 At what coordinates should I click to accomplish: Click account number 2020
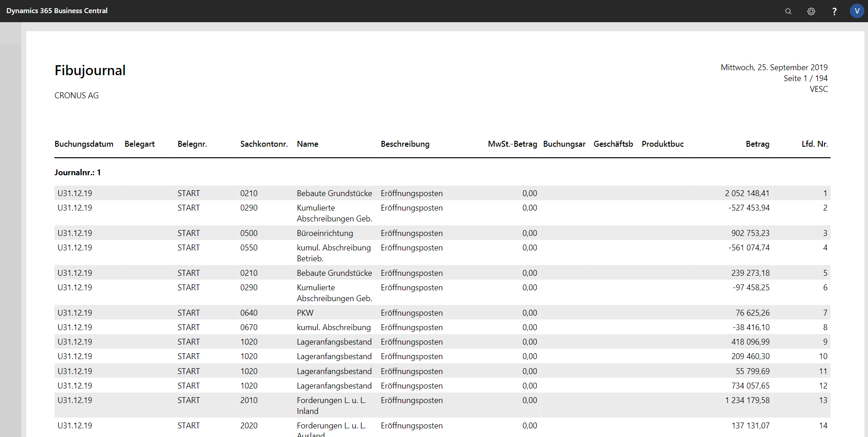pyautogui.click(x=249, y=426)
